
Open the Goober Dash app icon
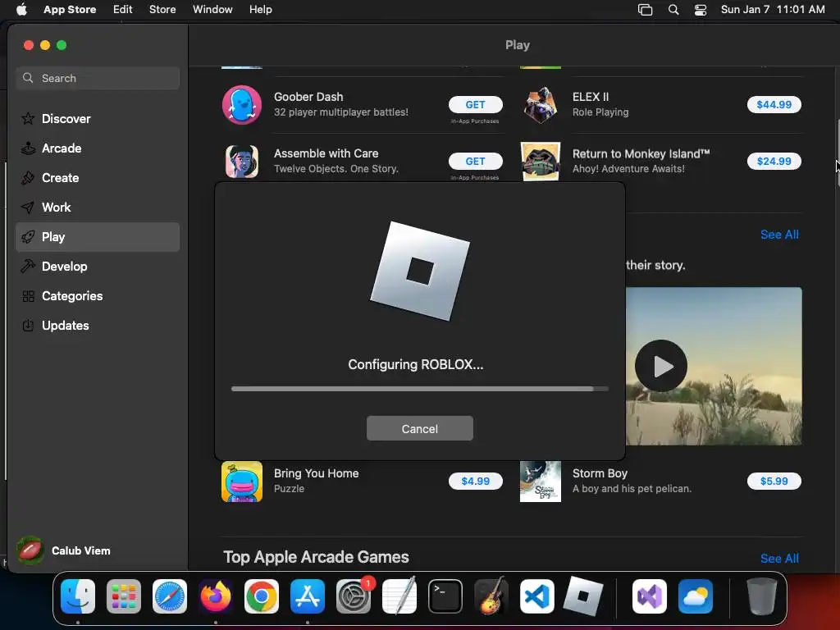click(x=242, y=105)
